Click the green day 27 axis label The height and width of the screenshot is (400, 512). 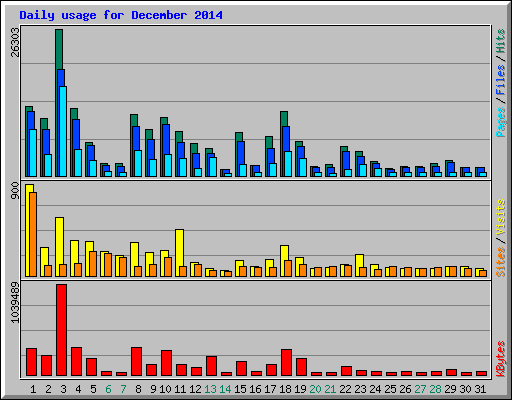click(x=420, y=389)
